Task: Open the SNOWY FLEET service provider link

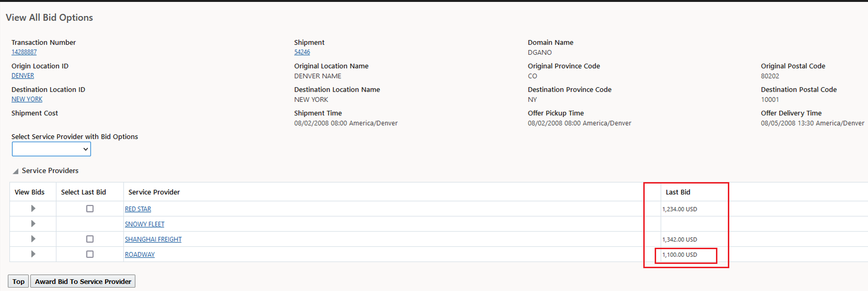Action: (144, 224)
